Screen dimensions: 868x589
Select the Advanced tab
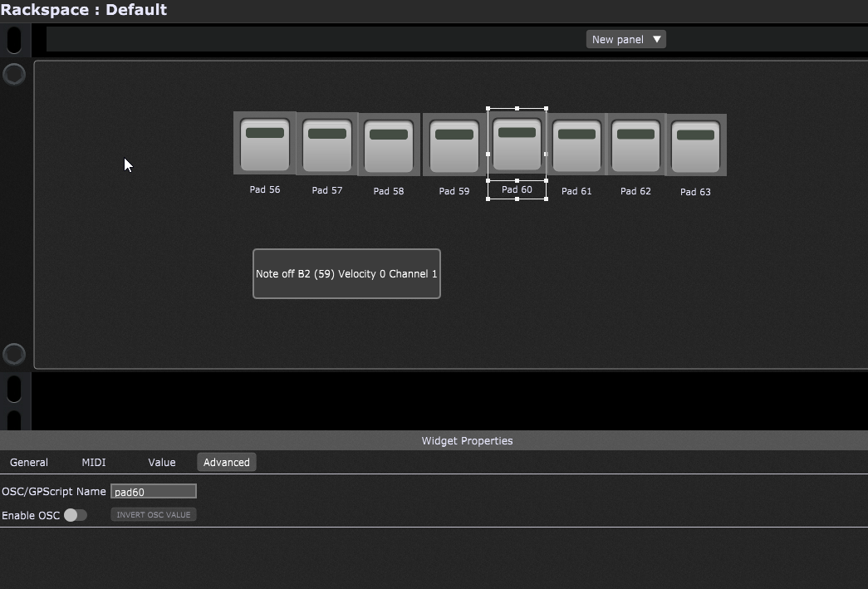click(227, 463)
